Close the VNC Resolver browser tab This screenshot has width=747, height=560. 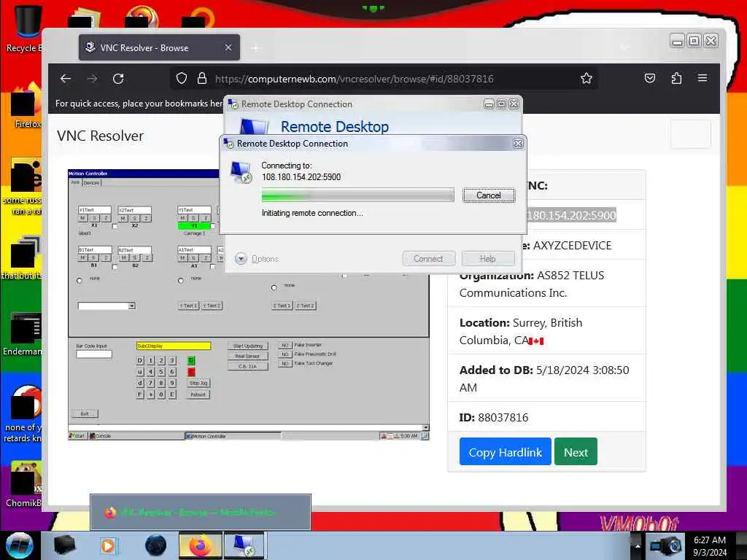(228, 47)
